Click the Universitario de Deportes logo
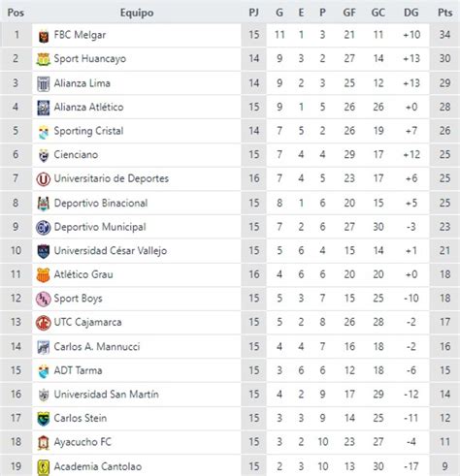 coord(44,179)
